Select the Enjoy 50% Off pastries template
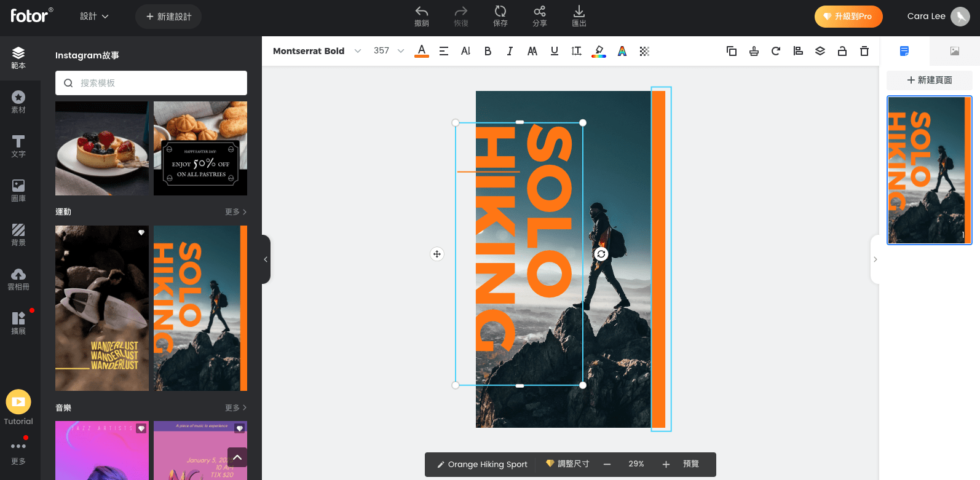Viewport: 980px width, 480px height. tap(200, 148)
